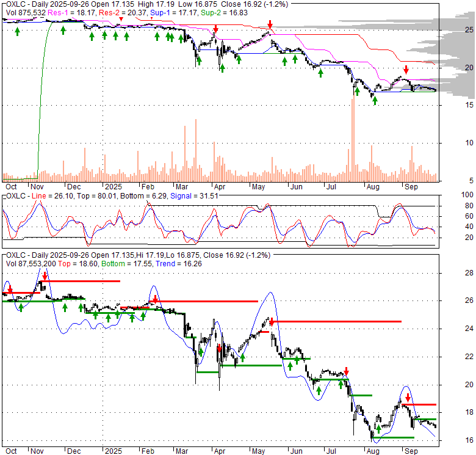Click the 80 oscillator axis label
Viewport: 476px width, 455px height.
coord(469,206)
